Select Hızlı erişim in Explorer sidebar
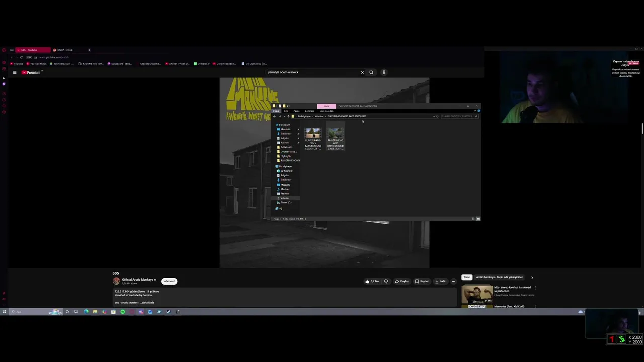Image resolution: width=644 pixels, height=362 pixels. point(284,125)
